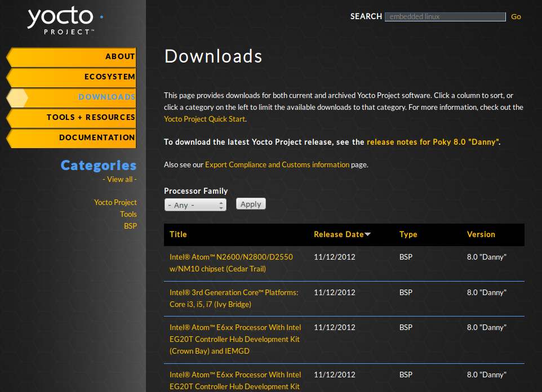Click the Release Date sort arrow
Image resolution: width=542 pixels, height=392 pixels.
pos(368,234)
